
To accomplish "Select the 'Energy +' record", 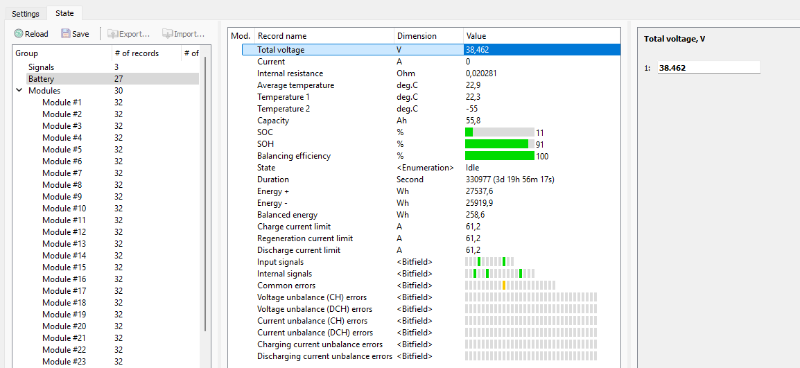I will (431, 191).
